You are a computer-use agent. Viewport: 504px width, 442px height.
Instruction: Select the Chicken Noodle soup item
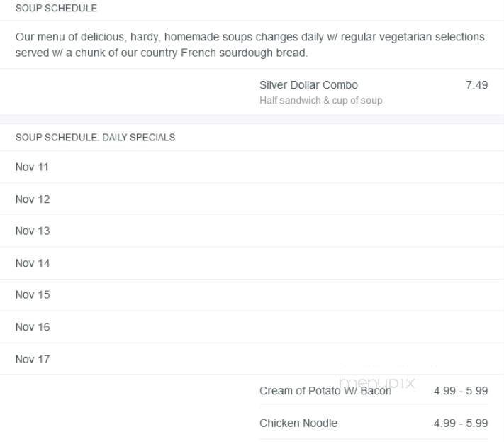298,424
